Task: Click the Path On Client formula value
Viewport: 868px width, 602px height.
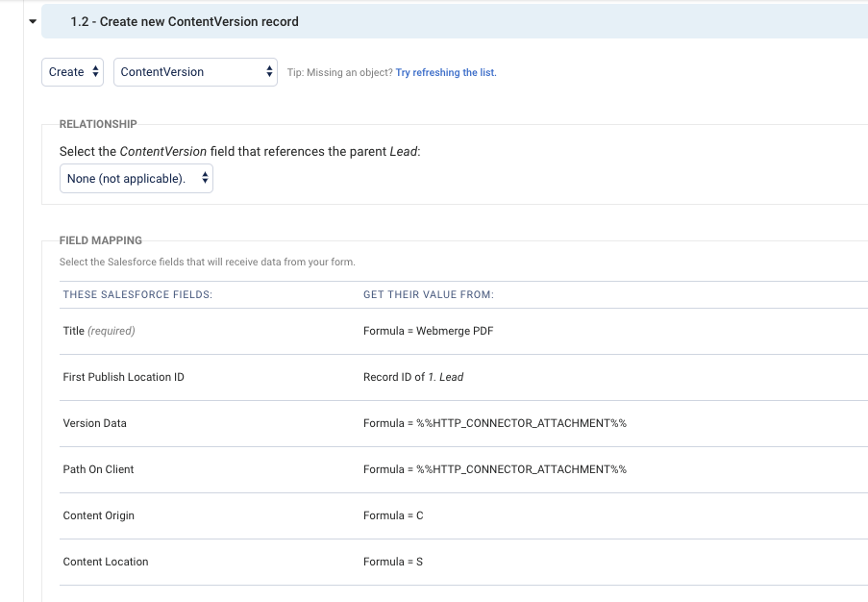Action: [494, 469]
